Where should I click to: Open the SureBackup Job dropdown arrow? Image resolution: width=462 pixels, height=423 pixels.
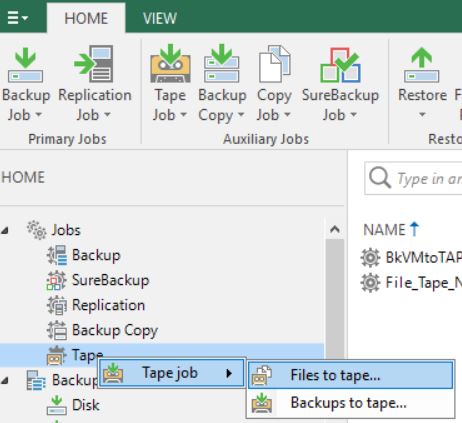point(353,115)
